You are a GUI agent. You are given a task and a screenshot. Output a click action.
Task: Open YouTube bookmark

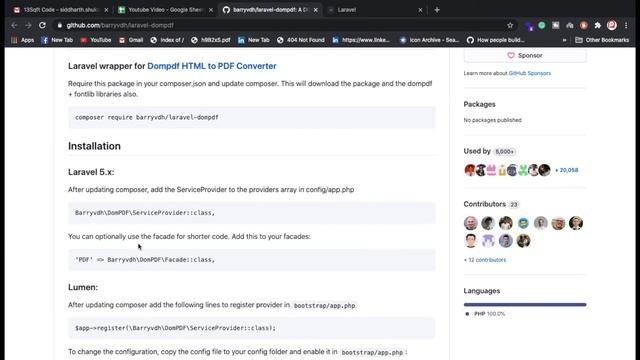click(96, 40)
